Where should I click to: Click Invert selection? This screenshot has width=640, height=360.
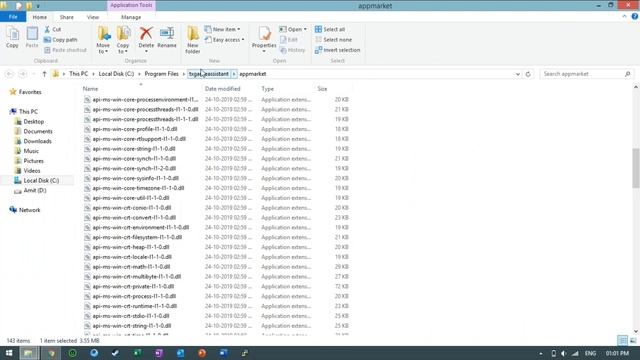(338, 50)
